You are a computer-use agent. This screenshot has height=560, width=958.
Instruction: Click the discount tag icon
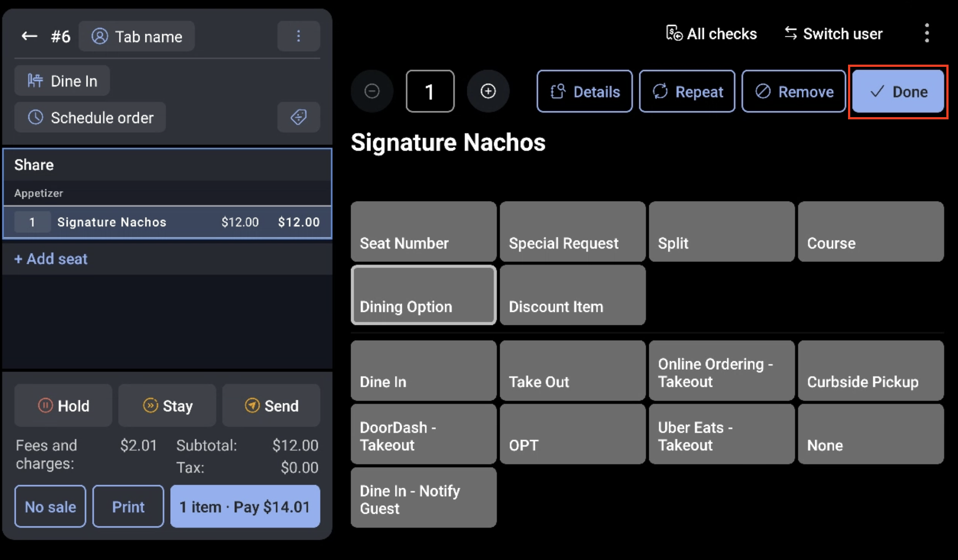pos(299,117)
